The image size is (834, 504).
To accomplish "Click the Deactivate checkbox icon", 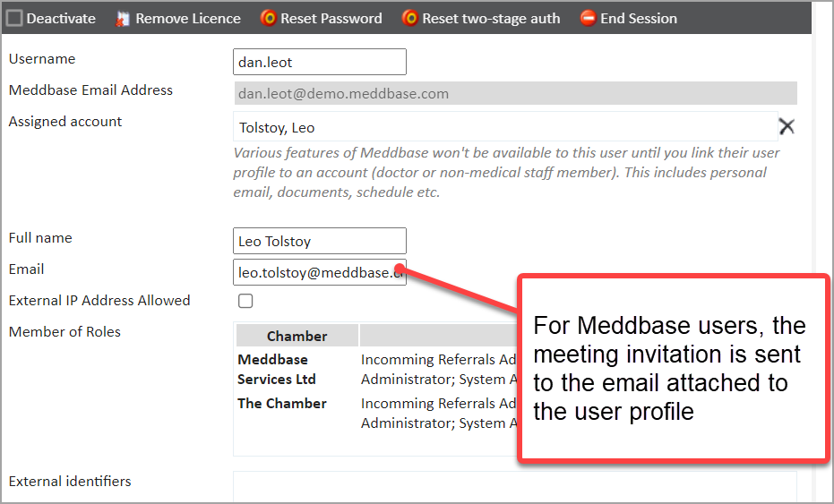I will click(14, 18).
